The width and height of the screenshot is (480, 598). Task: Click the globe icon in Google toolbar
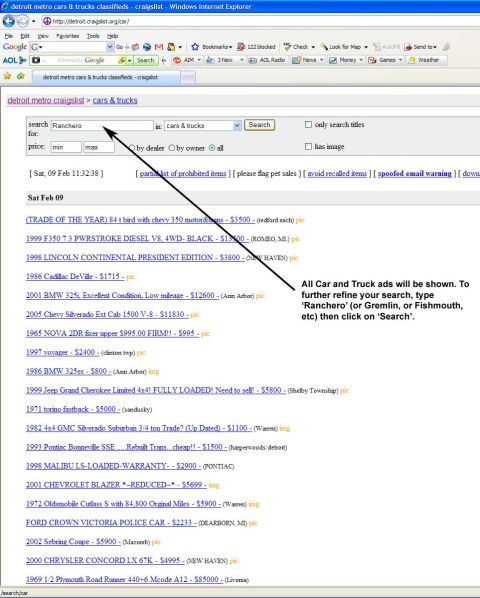tap(147, 47)
